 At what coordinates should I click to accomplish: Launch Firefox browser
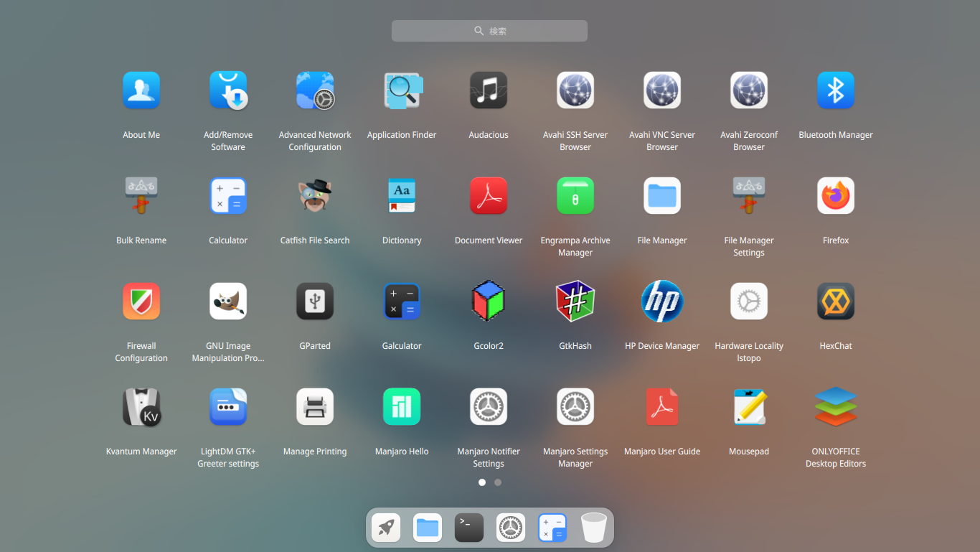[x=836, y=196]
